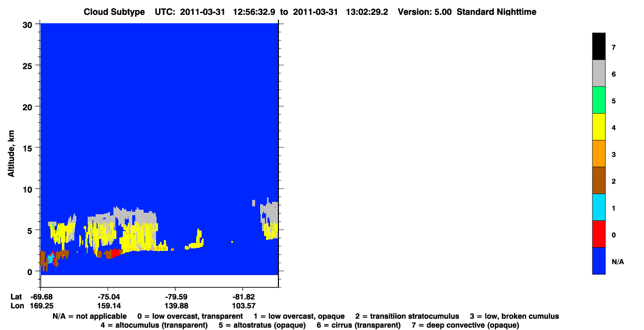Click the end time '13:02:29.2' in title

point(367,12)
